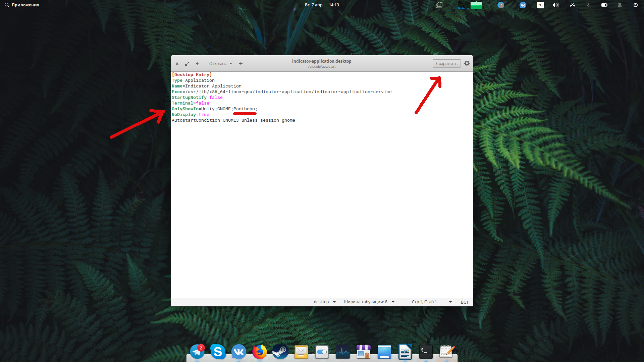Open the notifications bell indicator
This screenshot has width=644, height=362.
click(620, 5)
